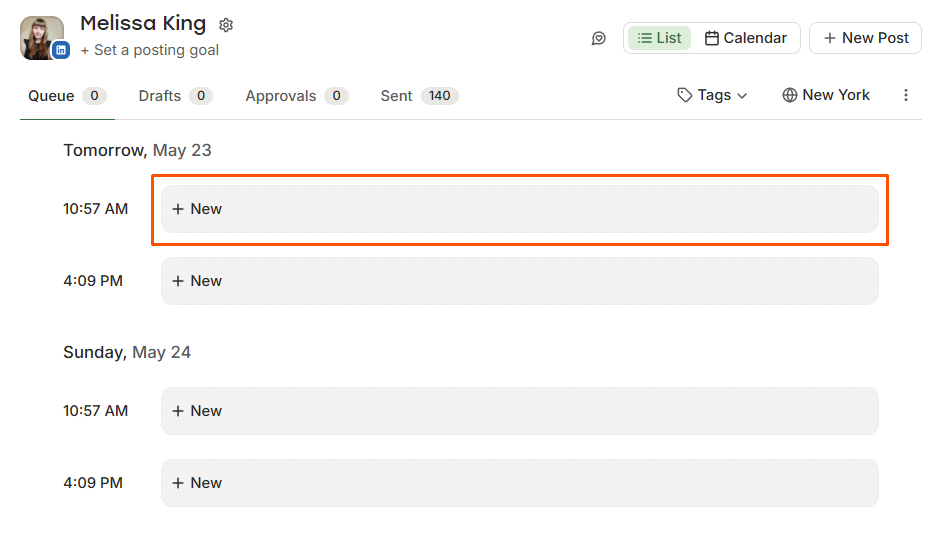Click the Melissa King name heading
This screenshot has height=537, width=943.
[x=143, y=23]
